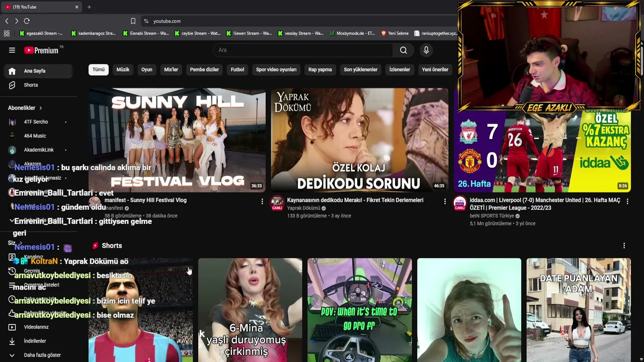This screenshot has width=644, height=362.
Task: Filter by Rap yapma chip
Action: (x=320, y=69)
